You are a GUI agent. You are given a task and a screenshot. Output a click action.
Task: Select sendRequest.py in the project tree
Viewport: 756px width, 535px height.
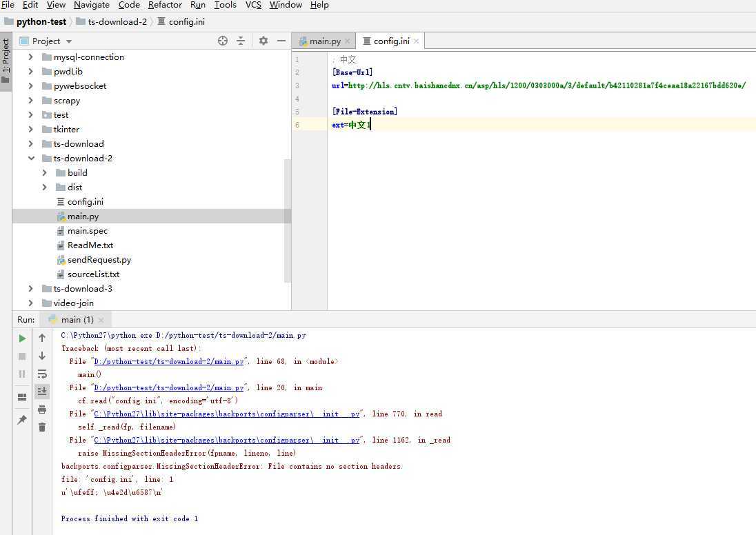pyautogui.click(x=99, y=259)
